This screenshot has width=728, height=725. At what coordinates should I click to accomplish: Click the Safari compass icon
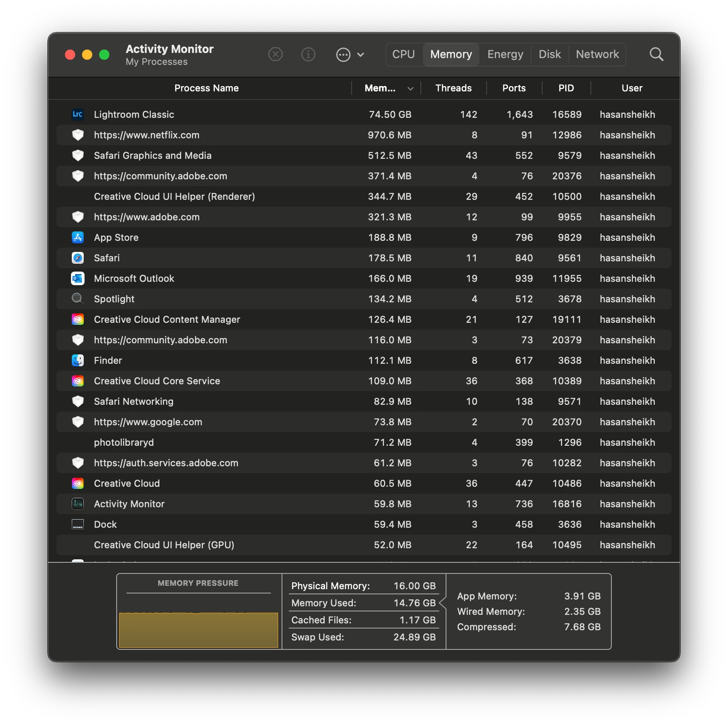click(78, 258)
